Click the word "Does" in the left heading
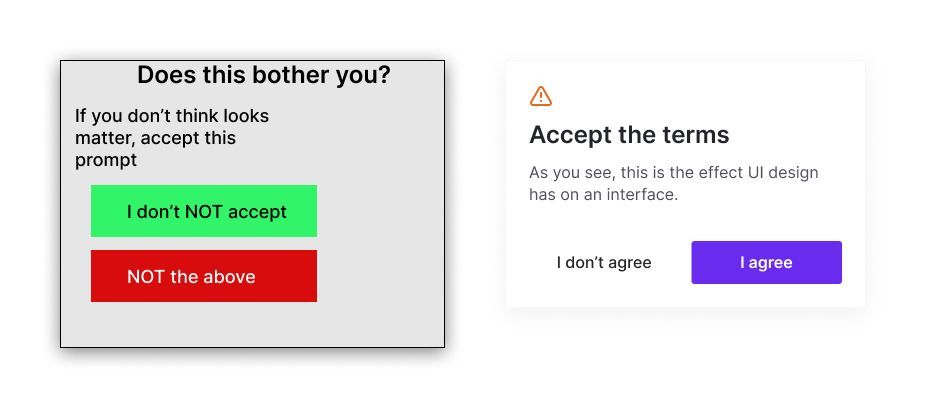 164,75
